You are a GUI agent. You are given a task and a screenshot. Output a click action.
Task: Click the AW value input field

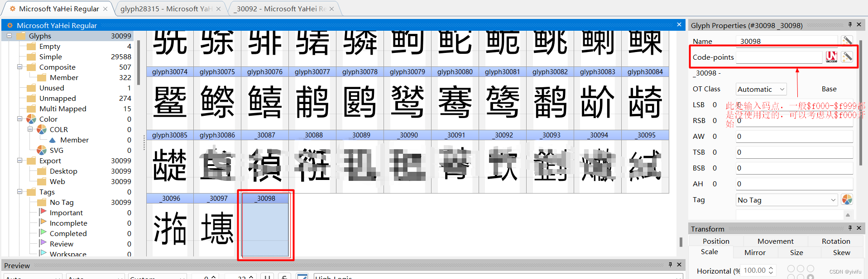pyautogui.click(x=794, y=136)
